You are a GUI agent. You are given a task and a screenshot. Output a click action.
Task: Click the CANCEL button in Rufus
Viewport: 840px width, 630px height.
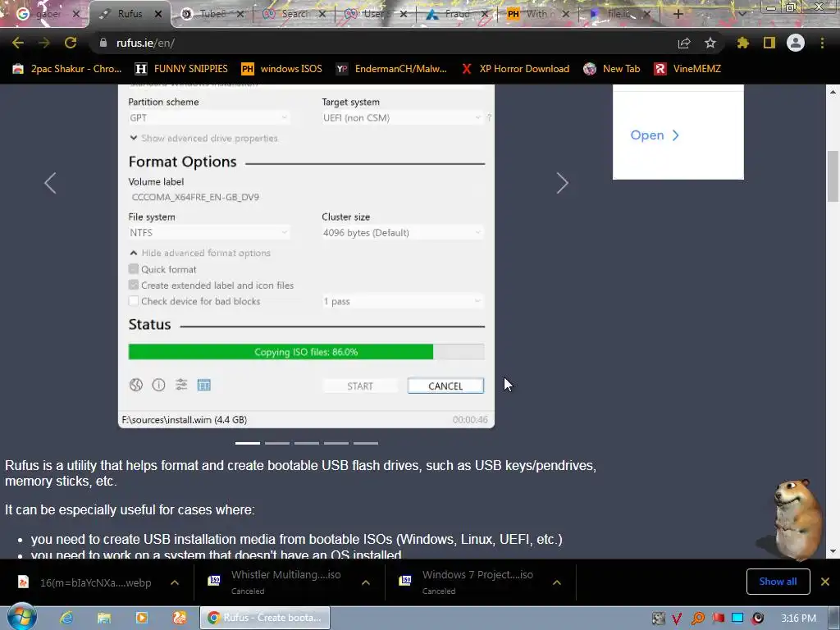pos(445,386)
